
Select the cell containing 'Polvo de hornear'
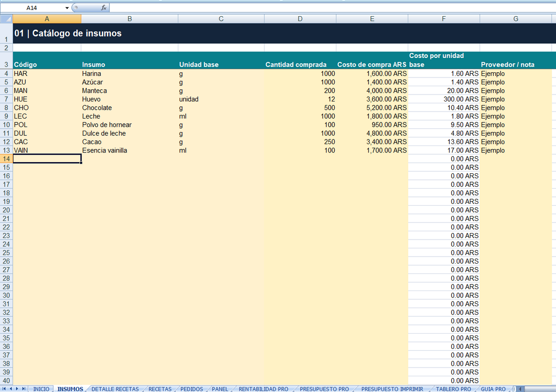(129, 125)
